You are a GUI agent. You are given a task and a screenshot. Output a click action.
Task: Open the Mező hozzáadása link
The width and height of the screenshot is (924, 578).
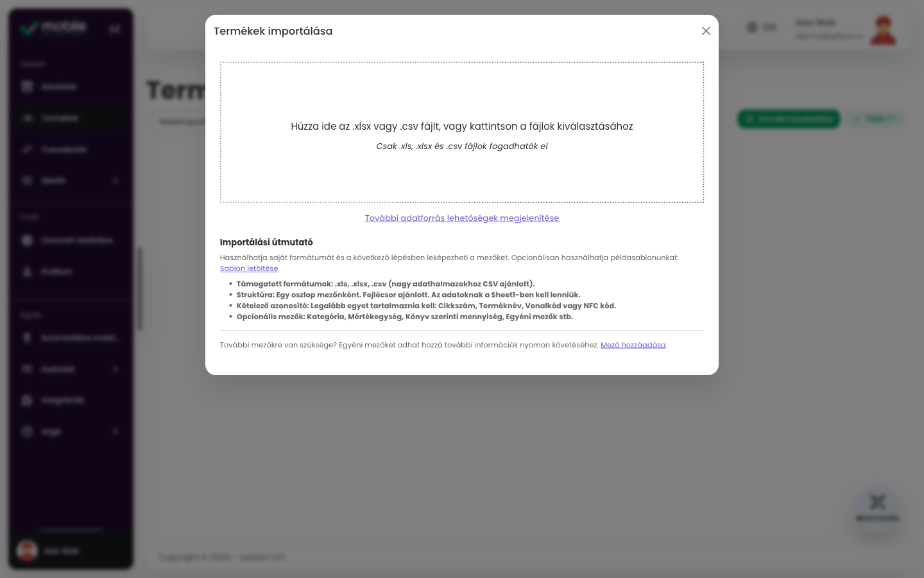pos(633,345)
